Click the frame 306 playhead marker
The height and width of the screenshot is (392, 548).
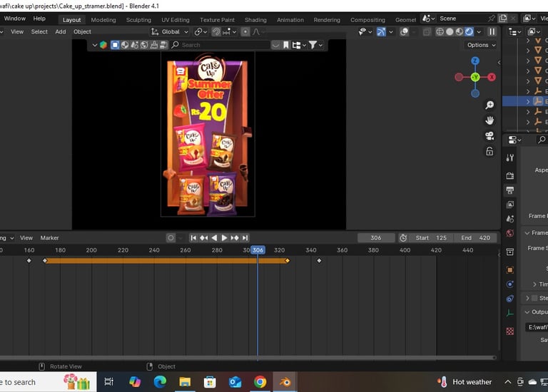[258, 250]
